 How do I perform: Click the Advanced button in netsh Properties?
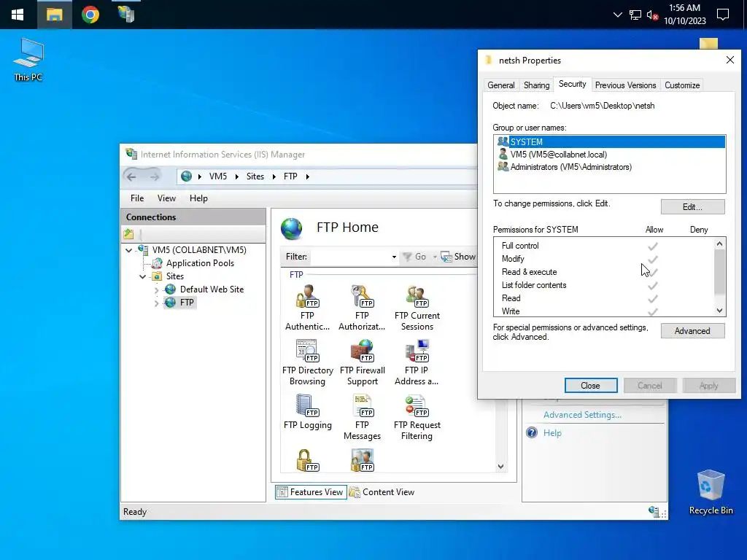pyautogui.click(x=693, y=331)
